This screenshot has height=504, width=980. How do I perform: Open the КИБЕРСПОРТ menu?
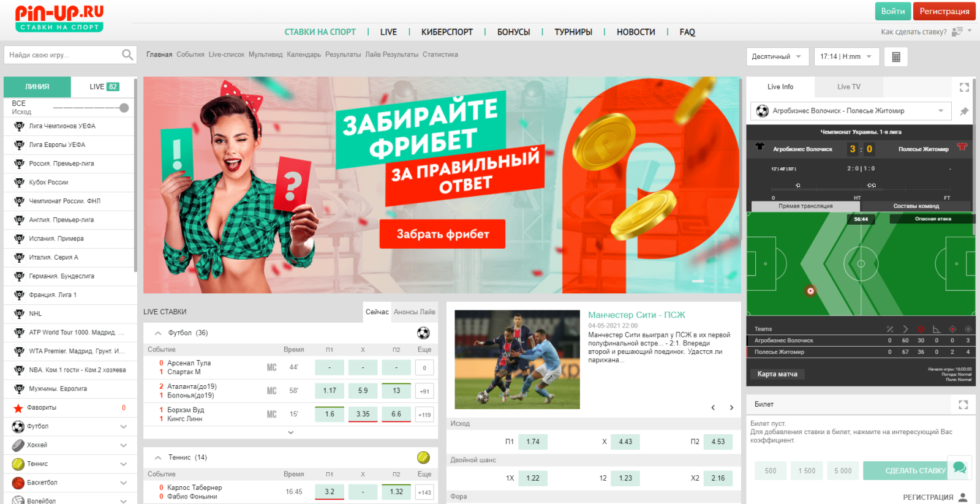pyautogui.click(x=447, y=32)
